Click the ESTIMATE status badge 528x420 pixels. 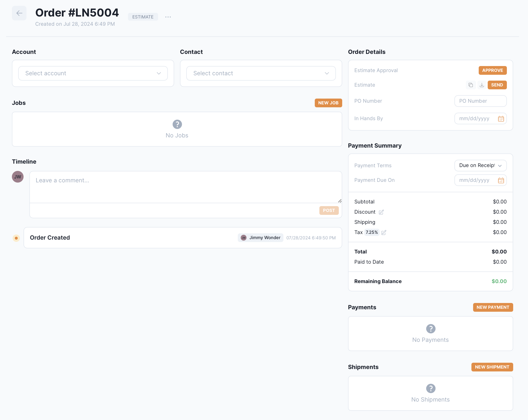click(143, 17)
